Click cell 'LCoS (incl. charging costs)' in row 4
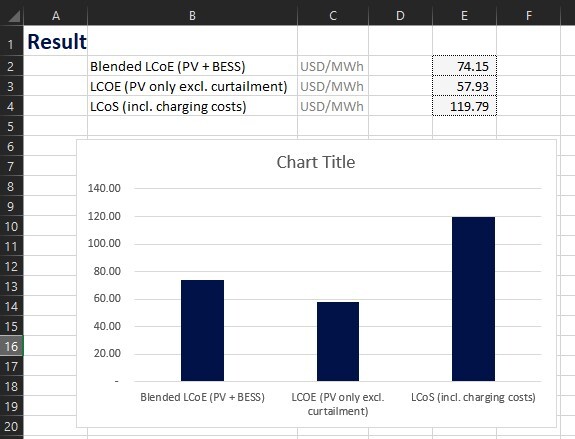Viewport: 575px width, 439px height. pos(193,106)
